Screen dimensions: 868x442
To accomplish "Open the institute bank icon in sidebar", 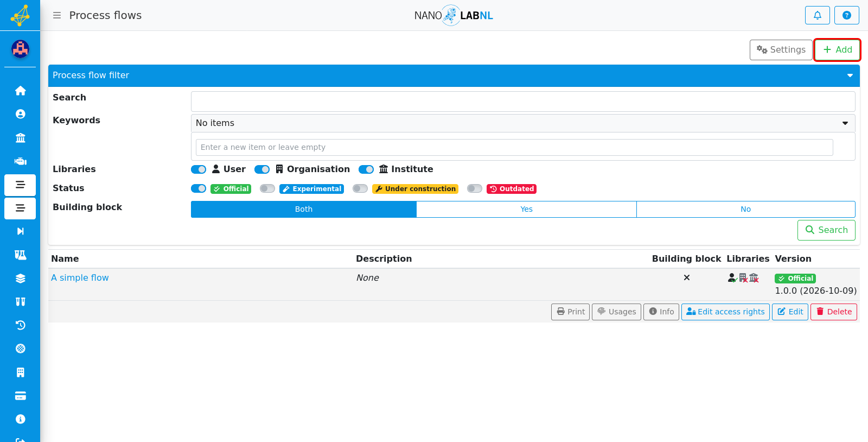I will (x=20, y=137).
